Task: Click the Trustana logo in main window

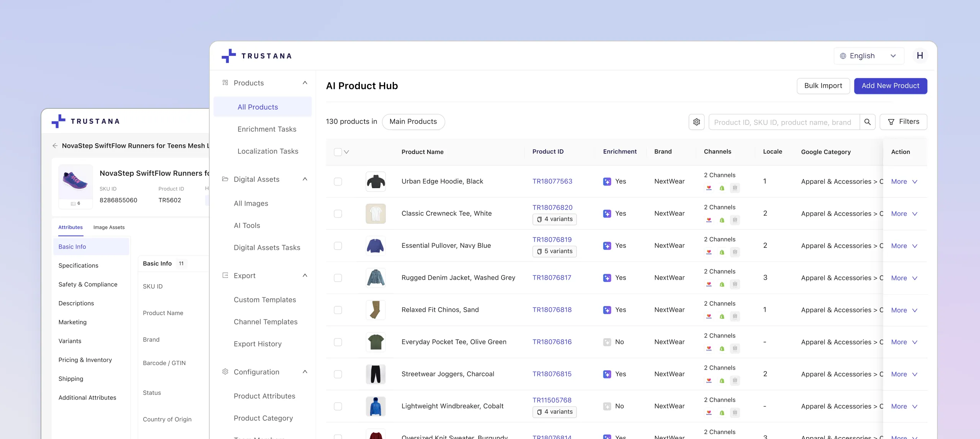Action: (257, 56)
